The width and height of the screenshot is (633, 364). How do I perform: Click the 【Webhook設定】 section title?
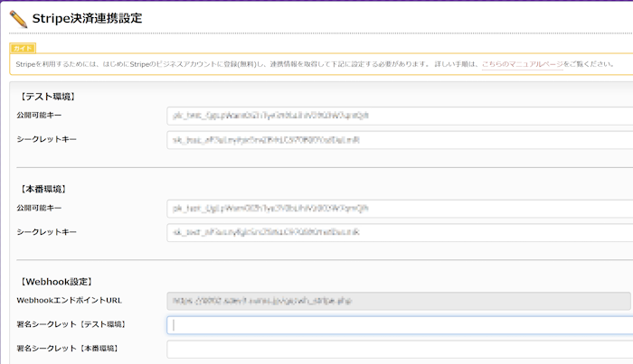54,282
